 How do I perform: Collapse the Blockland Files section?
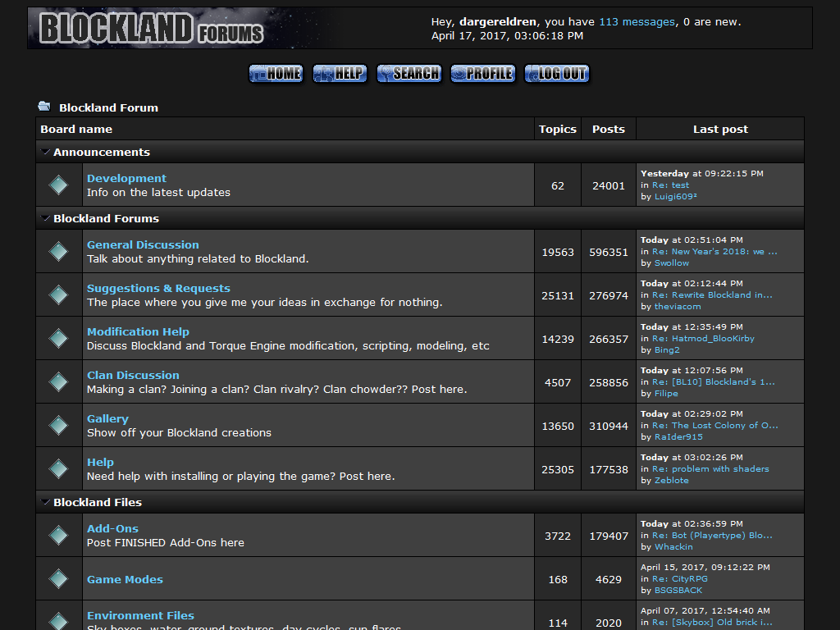point(46,502)
